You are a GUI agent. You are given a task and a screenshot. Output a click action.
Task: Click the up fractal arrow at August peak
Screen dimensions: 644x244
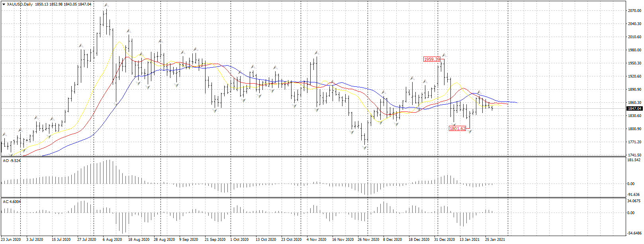click(x=106, y=5)
